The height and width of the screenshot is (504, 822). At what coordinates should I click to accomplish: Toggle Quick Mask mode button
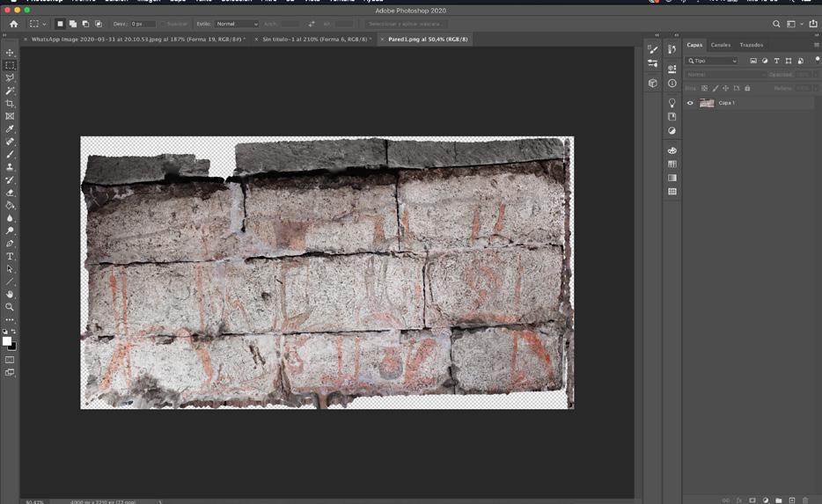click(x=10, y=360)
